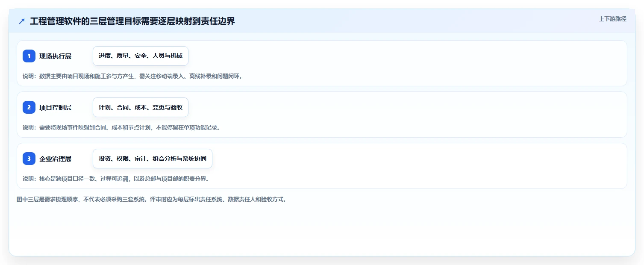Click the number 2 badge for 项目控制层
The image size is (644, 265).
(x=29, y=107)
